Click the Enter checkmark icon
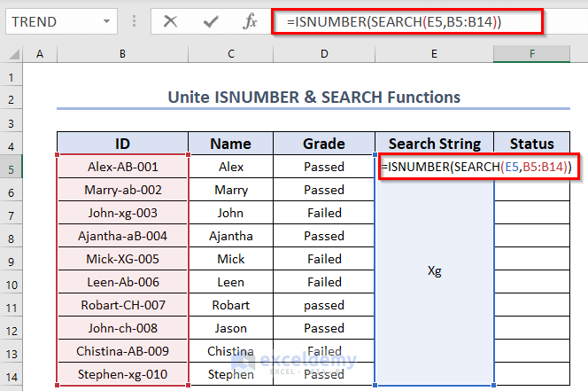This screenshot has width=588, height=391. [x=211, y=21]
